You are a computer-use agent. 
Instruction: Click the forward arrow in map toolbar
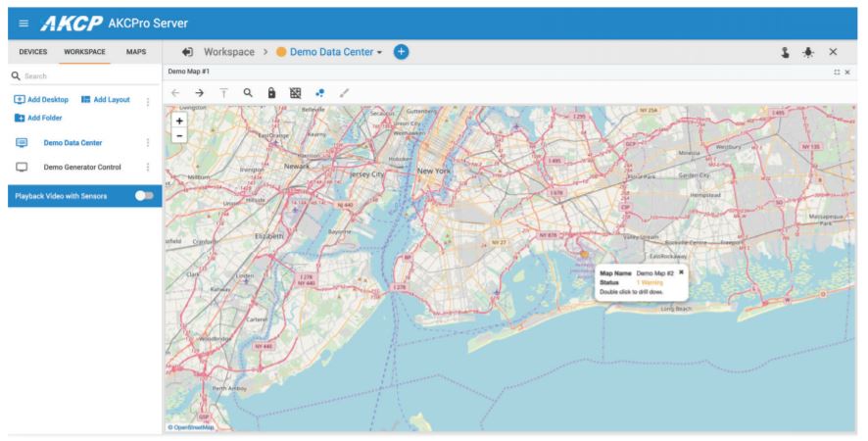(x=199, y=93)
